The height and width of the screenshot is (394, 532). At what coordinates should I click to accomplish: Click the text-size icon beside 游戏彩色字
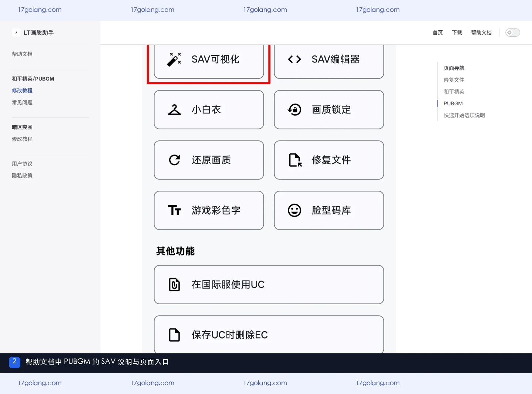point(174,210)
